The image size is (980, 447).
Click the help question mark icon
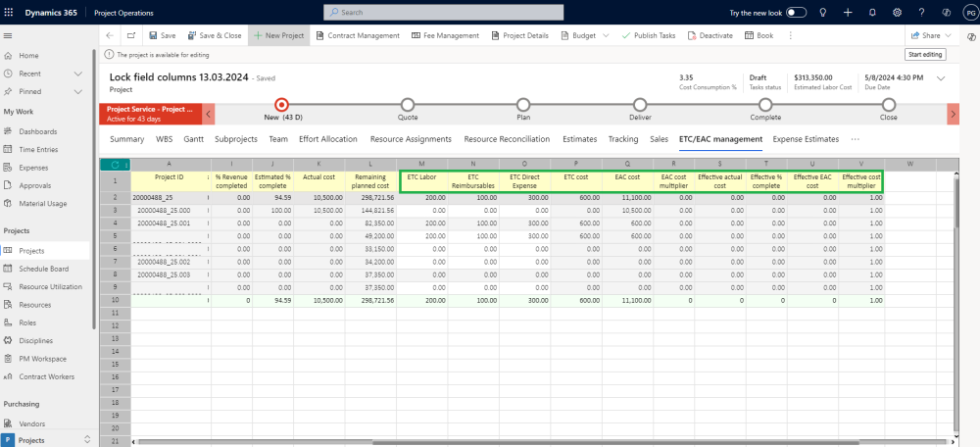click(x=922, y=13)
